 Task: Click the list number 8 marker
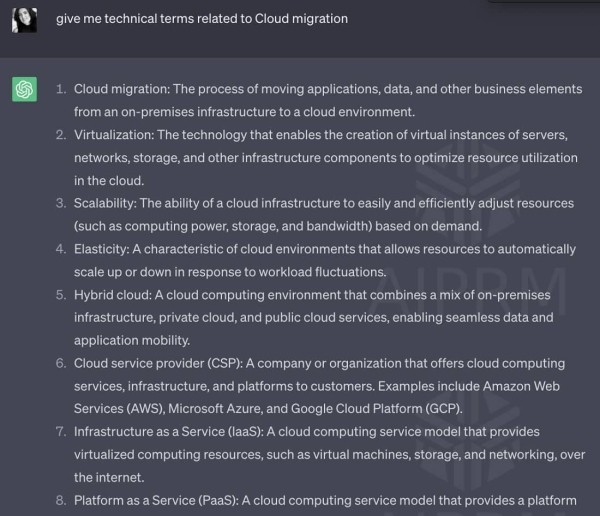[x=61, y=499]
